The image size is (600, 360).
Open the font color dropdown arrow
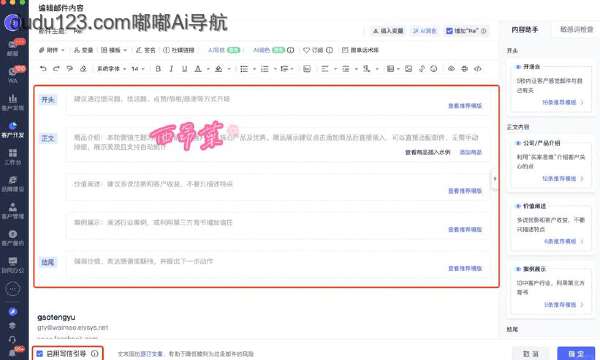click(x=208, y=69)
